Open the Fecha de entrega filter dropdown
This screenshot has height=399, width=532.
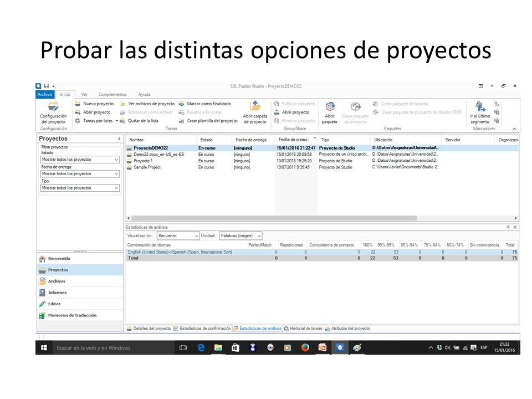pyautogui.click(x=80, y=173)
